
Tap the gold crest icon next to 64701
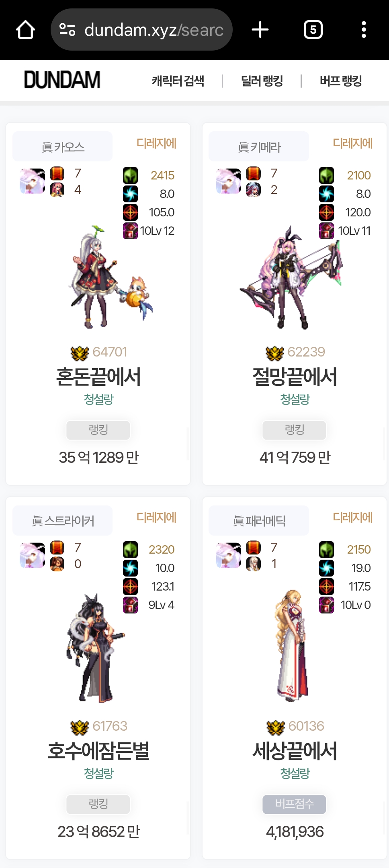(x=80, y=353)
